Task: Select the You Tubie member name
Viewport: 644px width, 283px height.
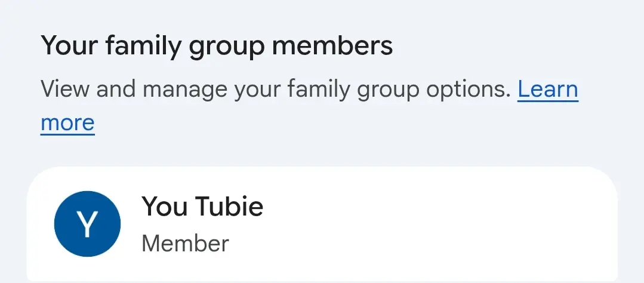Action: click(202, 206)
